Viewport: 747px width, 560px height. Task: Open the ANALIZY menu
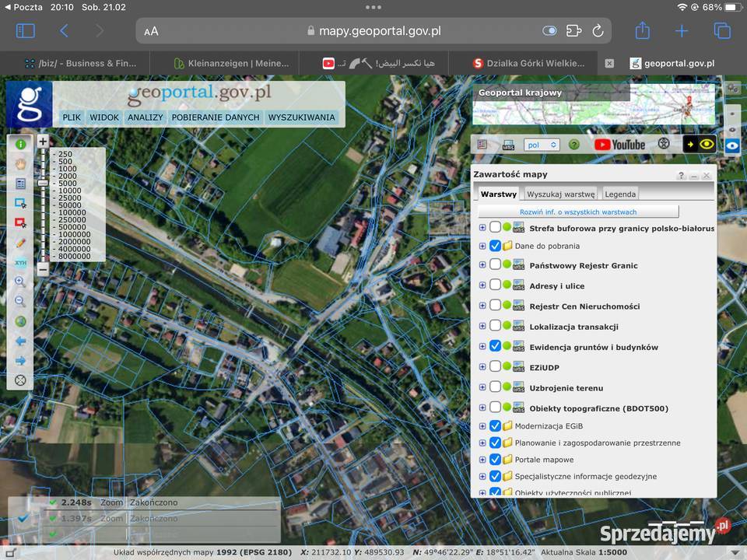[x=146, y=117]
